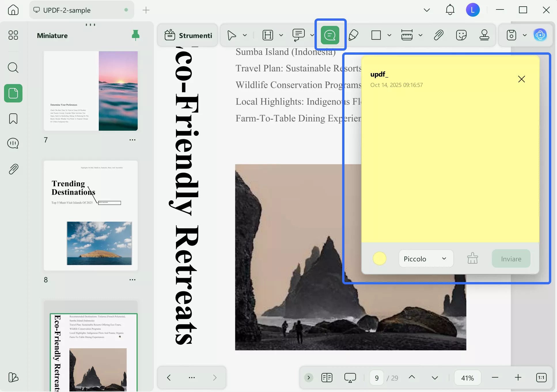
Task: Select the sticky note comment tool
Action: [x=330, y=35]
